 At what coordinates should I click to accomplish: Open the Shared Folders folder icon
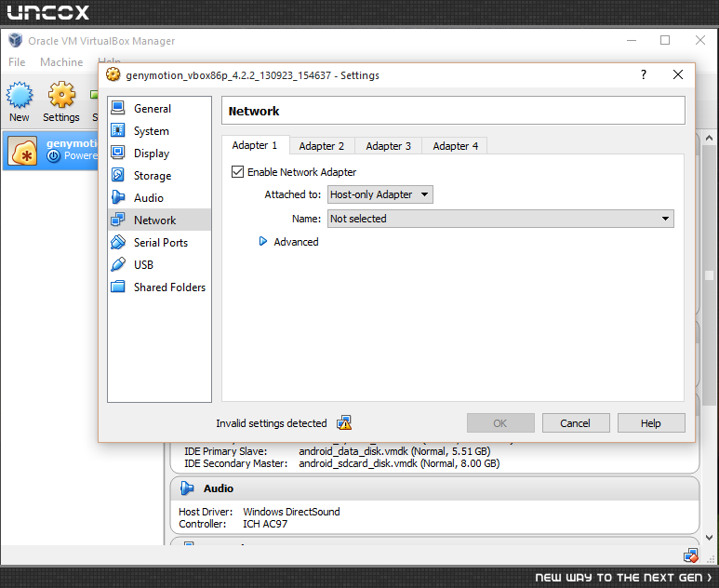pyautogui.click(x=118, y=287)
